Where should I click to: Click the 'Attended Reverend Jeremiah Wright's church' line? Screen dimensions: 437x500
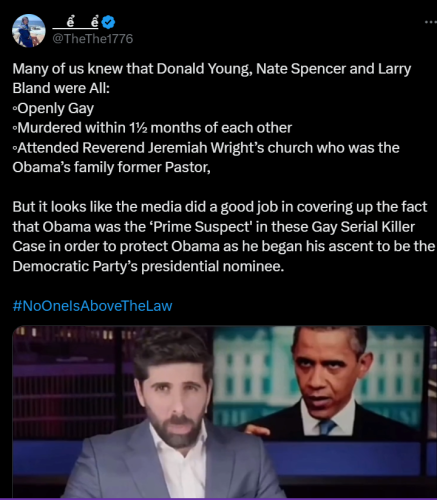click(206, 148)
